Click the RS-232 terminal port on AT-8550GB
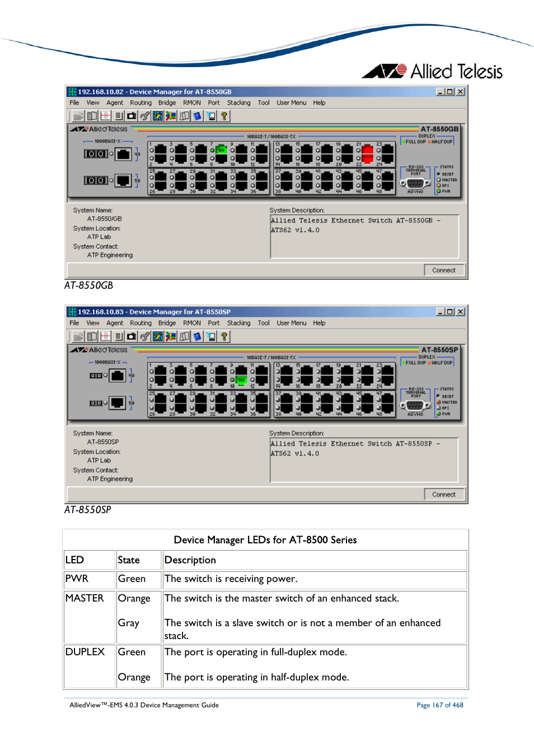534x756 pixels. tap(415, 183)
